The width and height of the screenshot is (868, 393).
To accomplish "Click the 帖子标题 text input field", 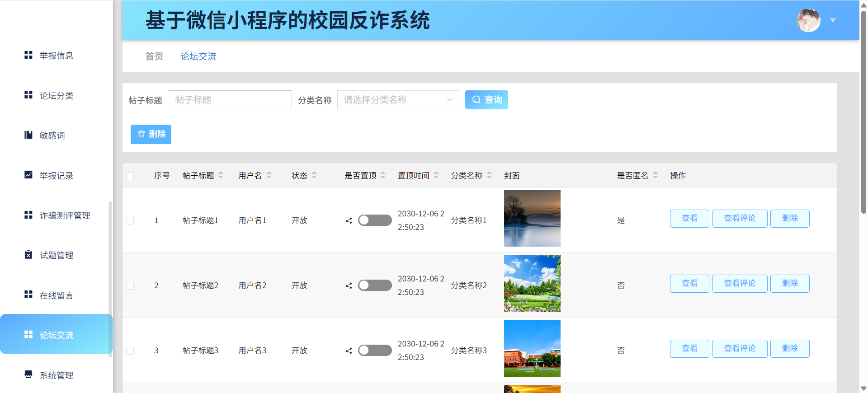I will click(x=230, y=100).
